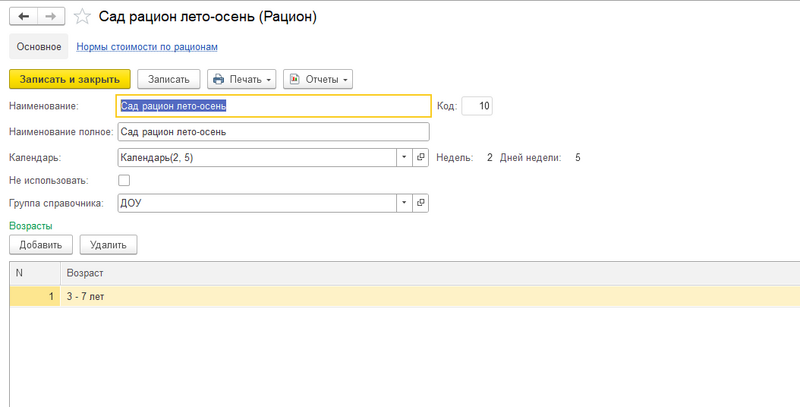This screenshot has height=407, width=800.
Task: Click the back navigation arrow
Action: coord(23,17)
